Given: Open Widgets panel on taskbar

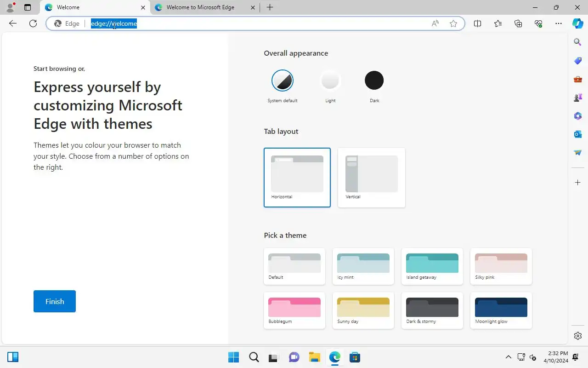Looking at the screenshot, I should (13, 357).
